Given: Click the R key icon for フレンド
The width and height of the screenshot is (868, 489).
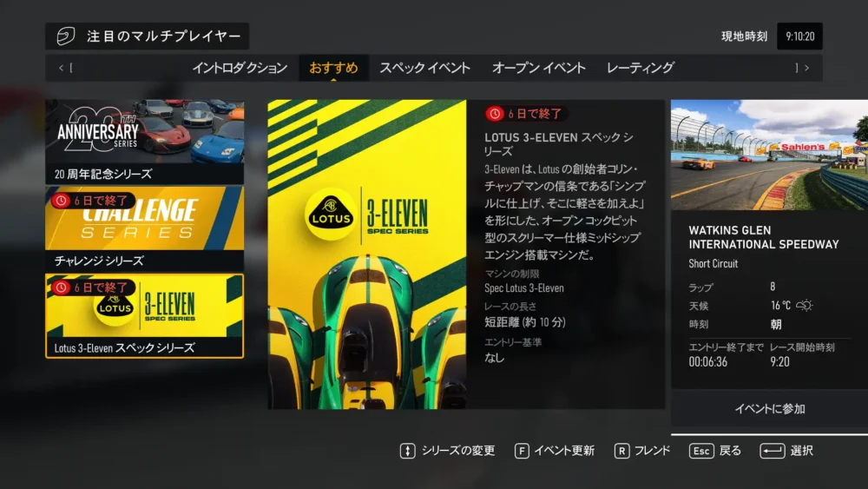Looking at the screenshot, I should click(x=621, y=451).
